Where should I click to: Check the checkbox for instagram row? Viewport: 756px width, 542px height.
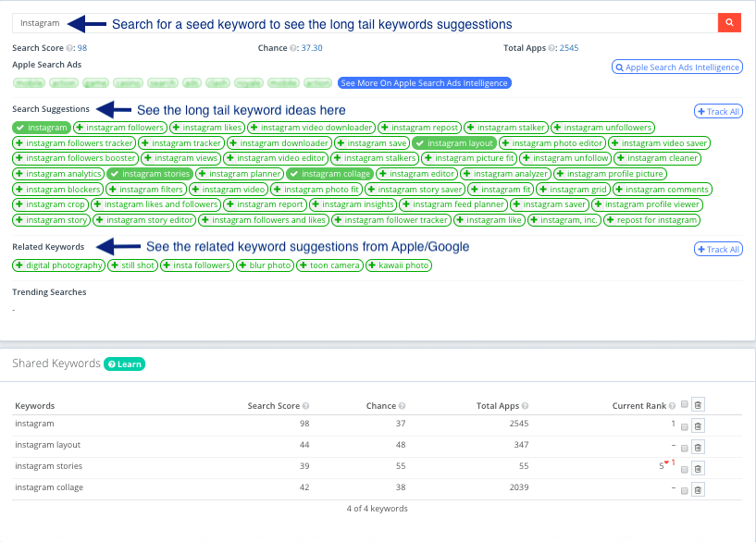pyautogui.click(x=684, y=427)
